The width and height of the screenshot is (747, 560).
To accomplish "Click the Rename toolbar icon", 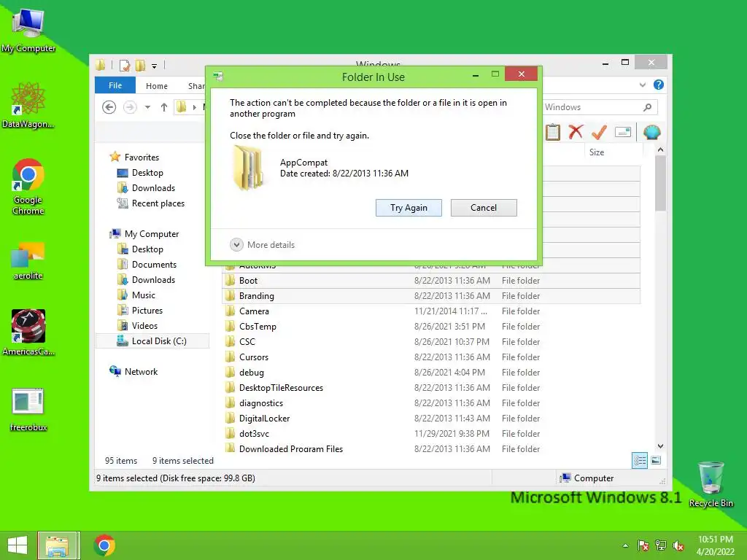I will 623,132.
